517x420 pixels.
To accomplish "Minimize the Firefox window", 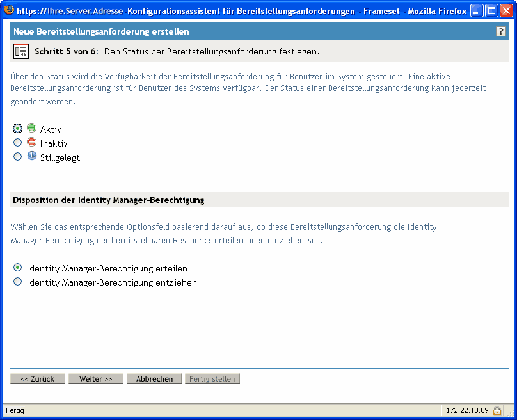I will (x=477, y=11).
